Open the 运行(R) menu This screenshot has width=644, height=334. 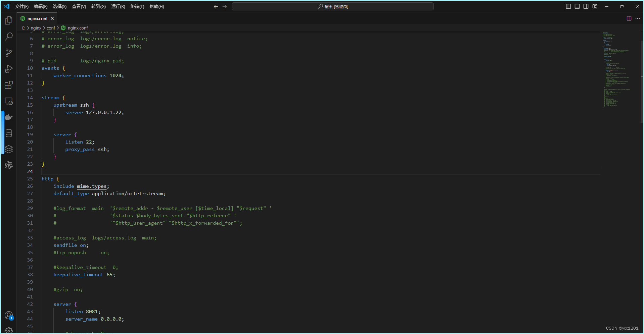click(x=118, y=6)
